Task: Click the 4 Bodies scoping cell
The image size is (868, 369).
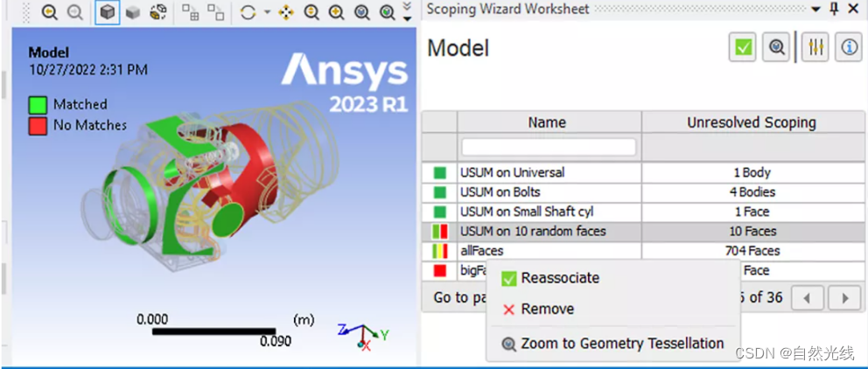Action: tap(752, 192)
